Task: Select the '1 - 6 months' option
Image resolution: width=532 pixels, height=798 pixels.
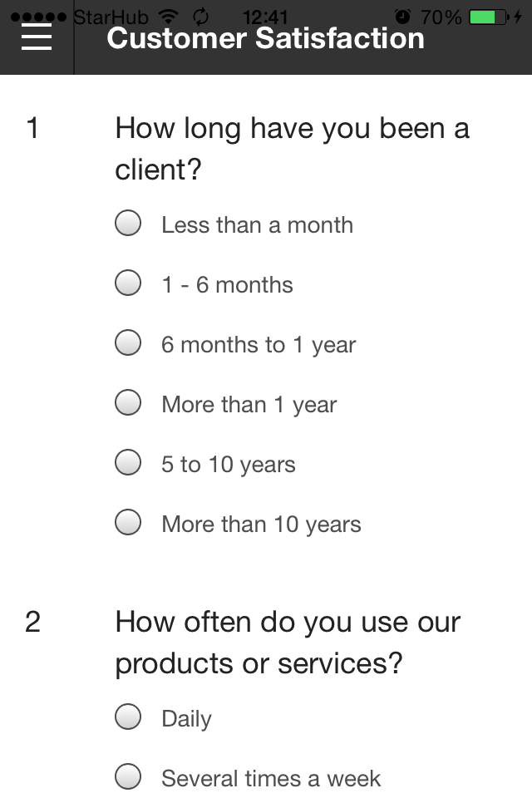Action: [x=128, y=283]
